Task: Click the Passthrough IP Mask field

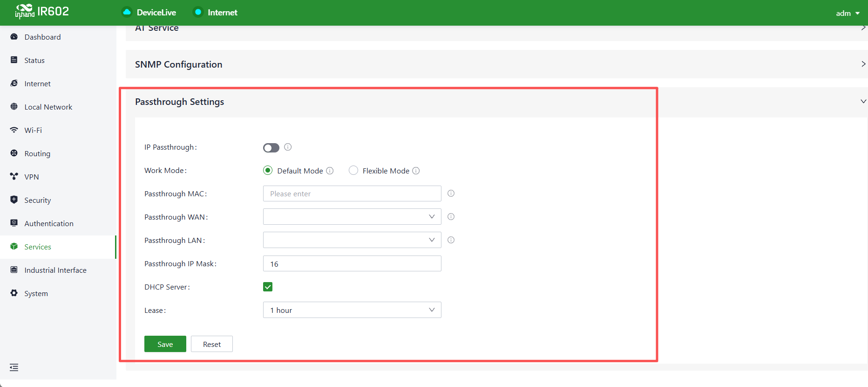Action: (352, 263)
